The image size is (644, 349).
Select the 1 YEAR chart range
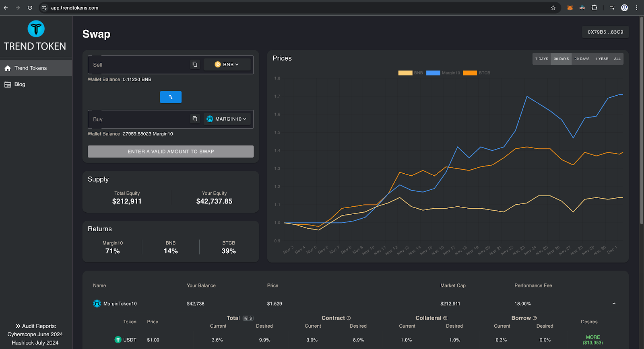602,59
